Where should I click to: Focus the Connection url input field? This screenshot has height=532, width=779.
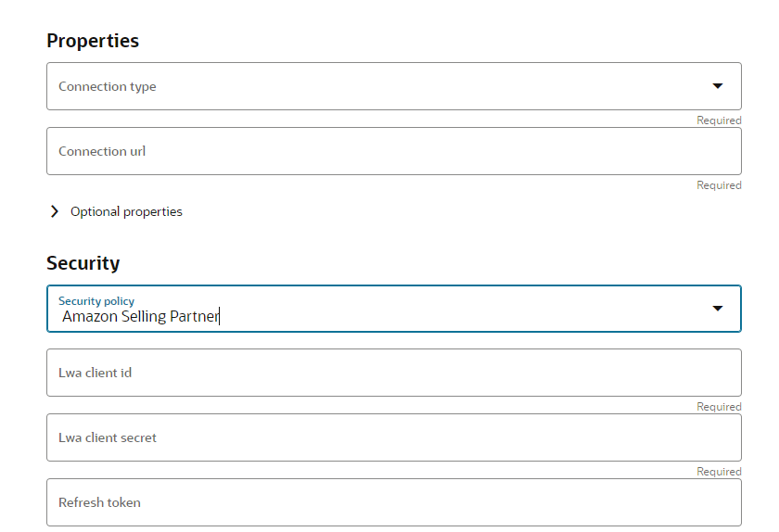pyautogui.click(x=393, y=151)
